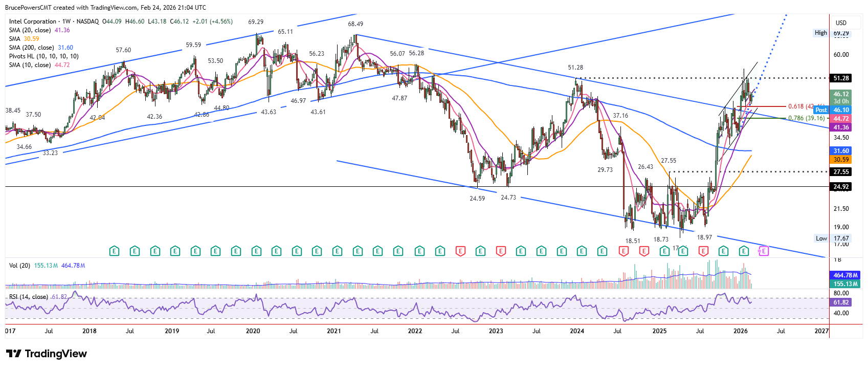
Task: Click the 2023 time axis label
Action: pyautogui.click(x=496, y=331)
